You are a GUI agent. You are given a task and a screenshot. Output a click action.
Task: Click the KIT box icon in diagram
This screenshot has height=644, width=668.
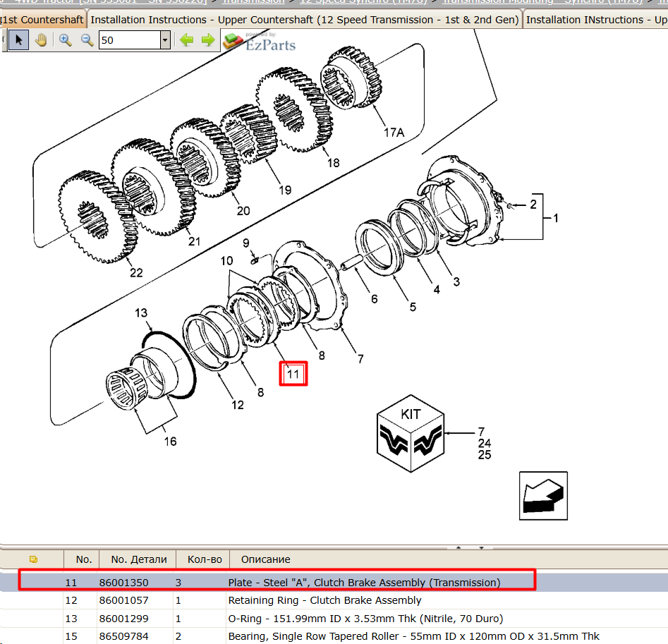click(x=411, y=434)
